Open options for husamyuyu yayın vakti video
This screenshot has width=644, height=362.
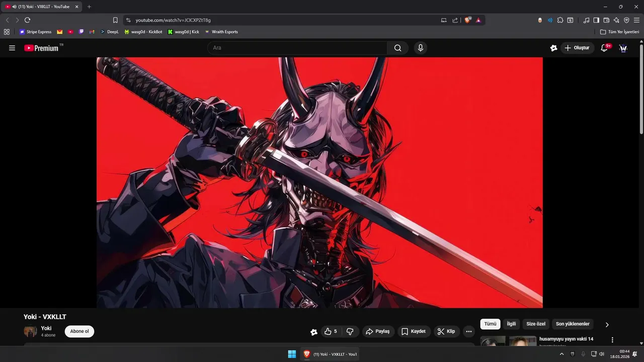click(x=612, y=340)
